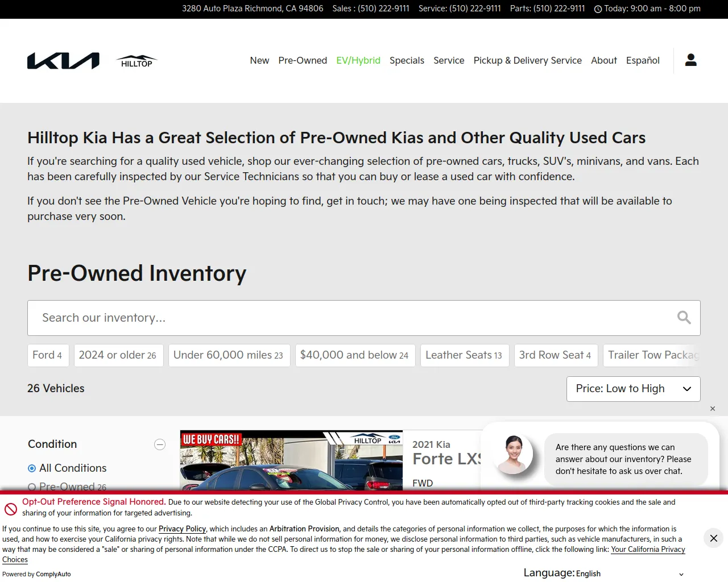
Task: Switch site to Español
Action: (x=643, y=60)
